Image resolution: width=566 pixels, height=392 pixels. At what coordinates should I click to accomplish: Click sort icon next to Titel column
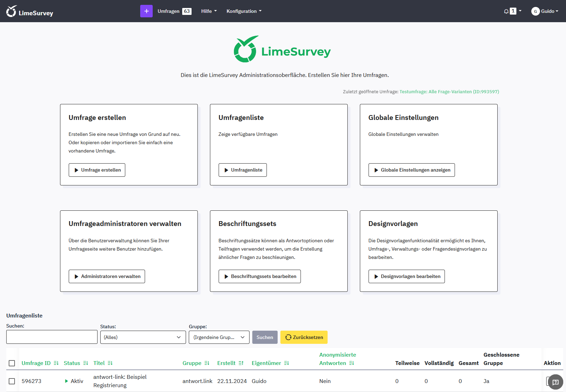(x=110, y=363)
